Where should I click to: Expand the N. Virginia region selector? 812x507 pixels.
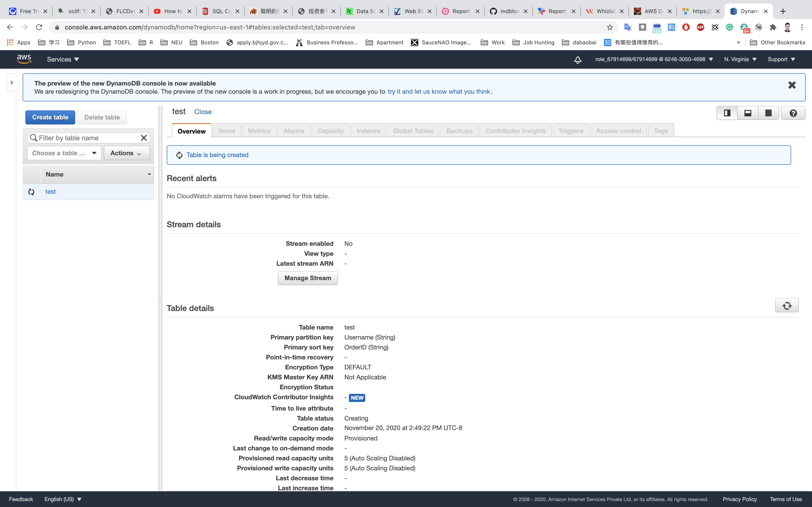(740, 59)
